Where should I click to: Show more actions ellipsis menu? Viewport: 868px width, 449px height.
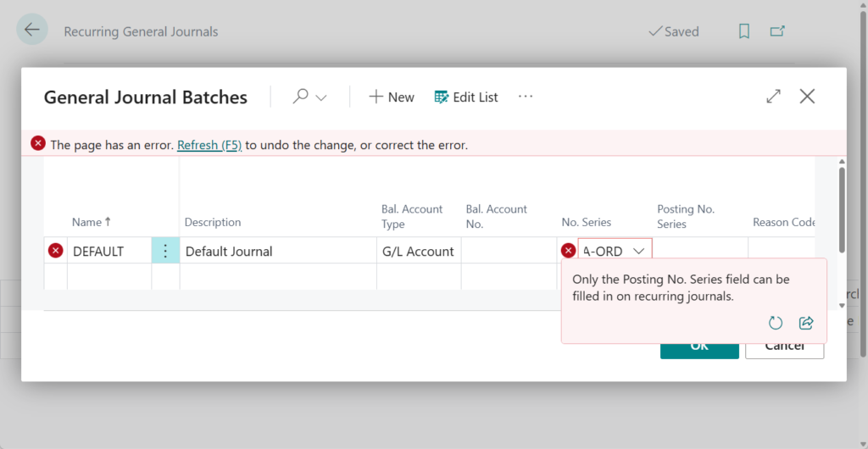point(526,97)
